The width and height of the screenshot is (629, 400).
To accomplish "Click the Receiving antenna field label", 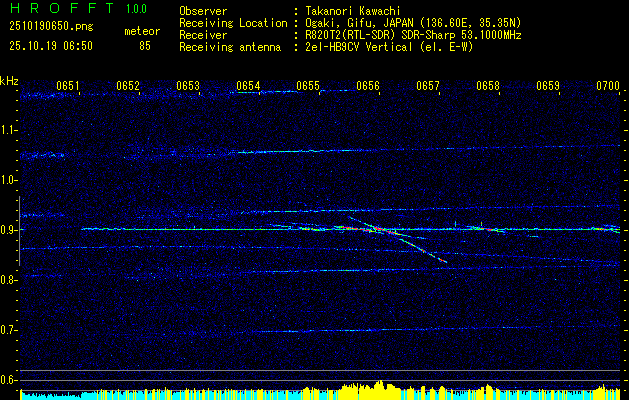I will click(x=230, y=47).
